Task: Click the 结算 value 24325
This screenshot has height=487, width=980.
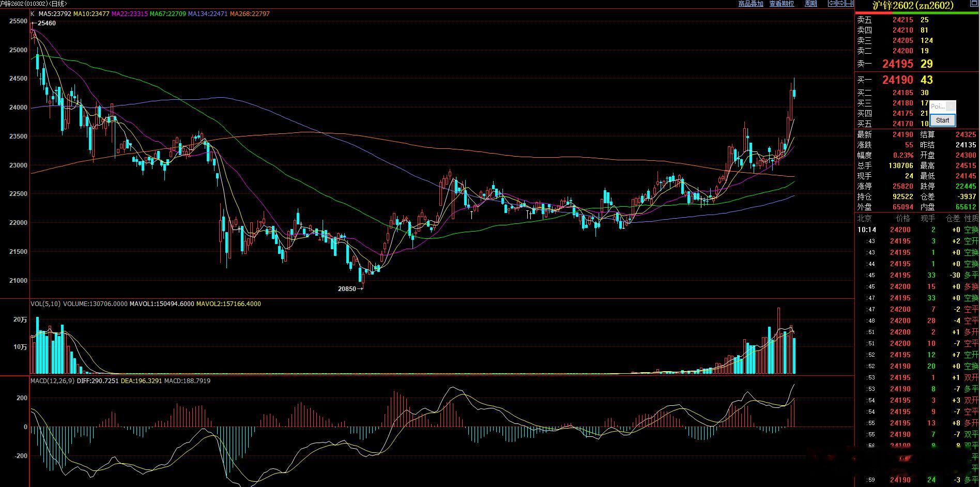Action: [966, 135]
